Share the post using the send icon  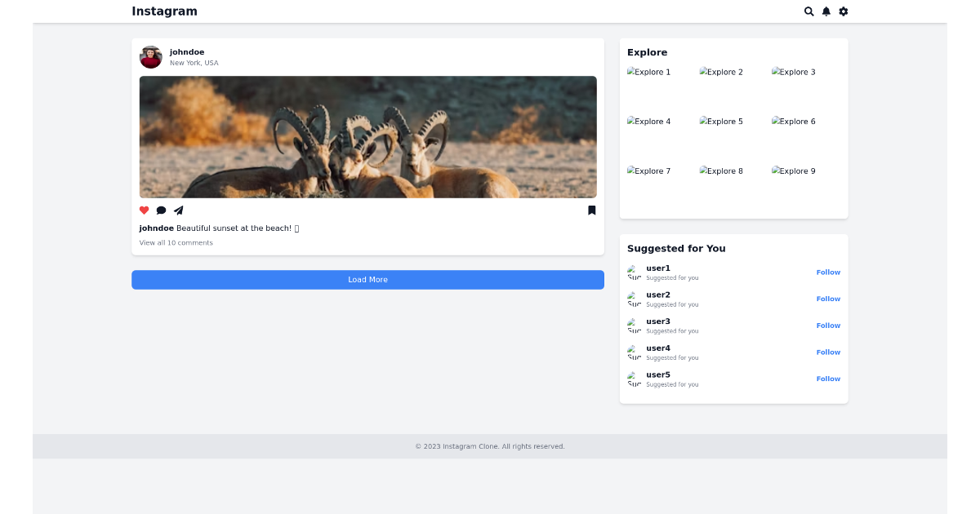coord(179,210)
